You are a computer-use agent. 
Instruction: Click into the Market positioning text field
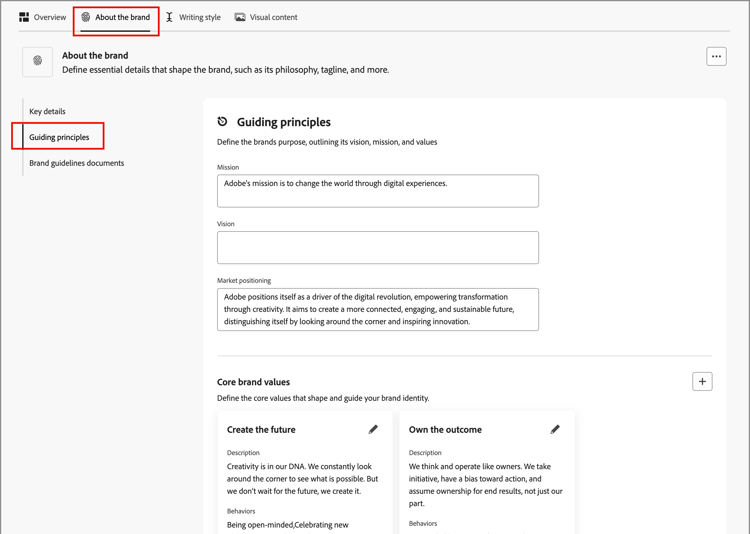click(378, 309)
